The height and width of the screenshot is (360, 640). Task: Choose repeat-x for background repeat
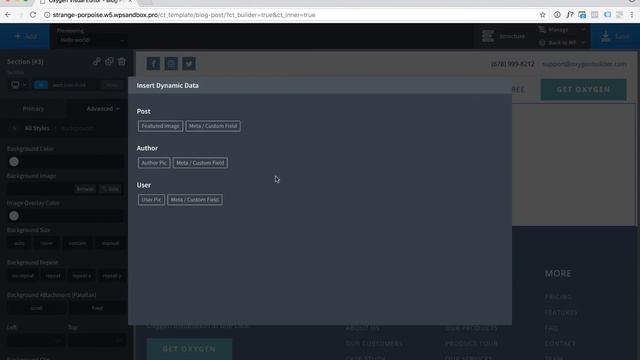[81, 276]
